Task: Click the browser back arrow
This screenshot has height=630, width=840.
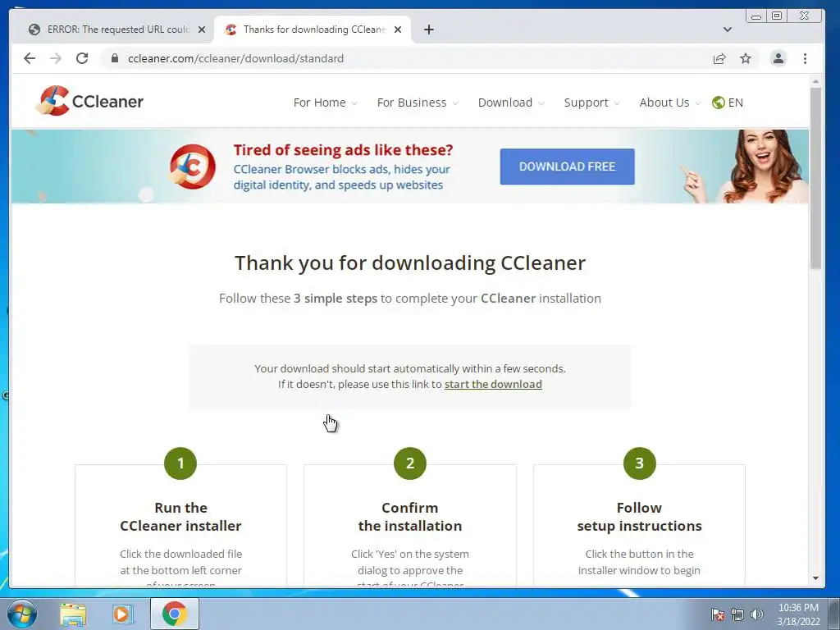Action: [x=30, y=58]
